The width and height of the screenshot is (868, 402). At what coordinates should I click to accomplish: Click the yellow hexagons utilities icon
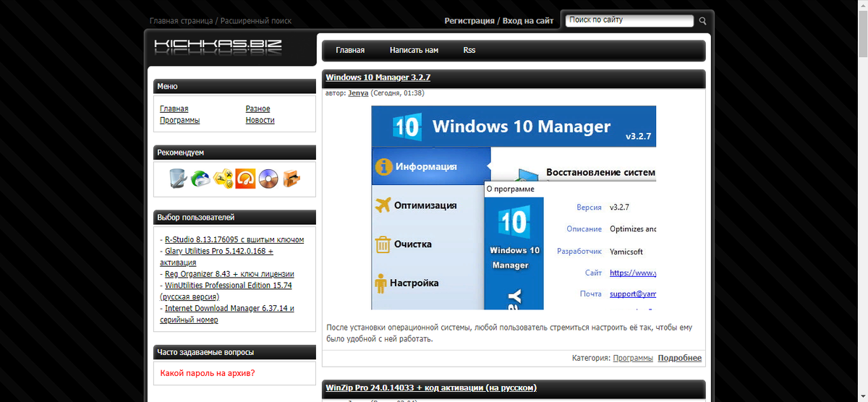click(224, 178)
